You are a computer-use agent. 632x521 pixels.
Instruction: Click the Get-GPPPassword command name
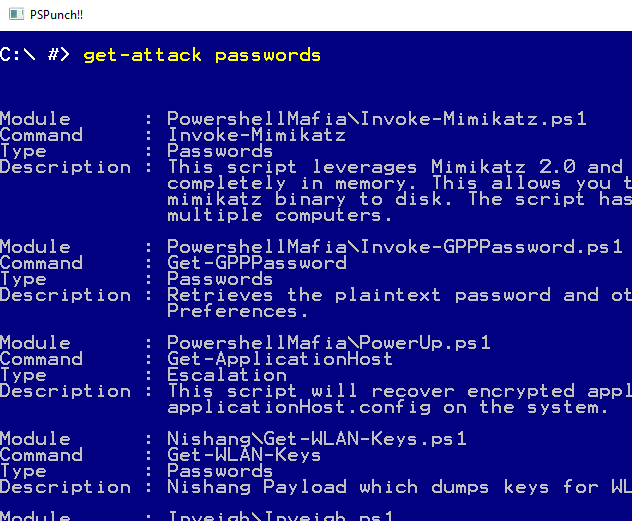(256, 263)
